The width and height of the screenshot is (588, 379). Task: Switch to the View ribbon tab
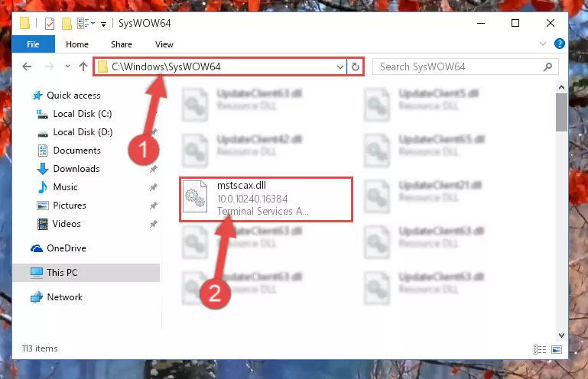pyautogui.click(x=164, y=44)
